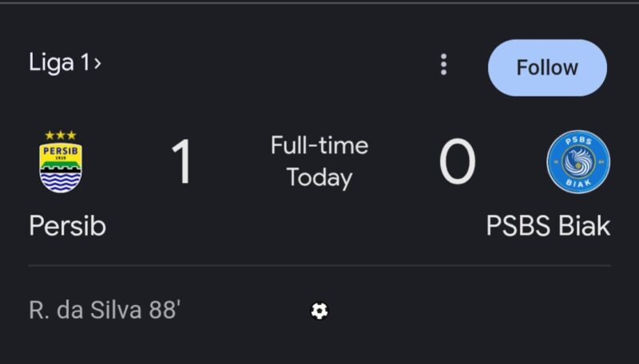This screenshot has width=639, height=364.
Task: Open the Liga 1 league link
Action: point(58,63)
